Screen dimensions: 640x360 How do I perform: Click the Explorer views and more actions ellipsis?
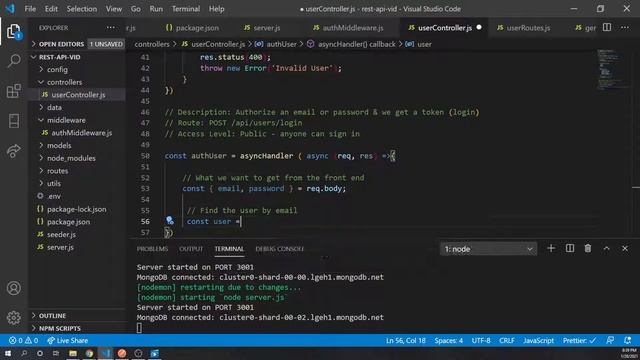[x=111, y=28]
